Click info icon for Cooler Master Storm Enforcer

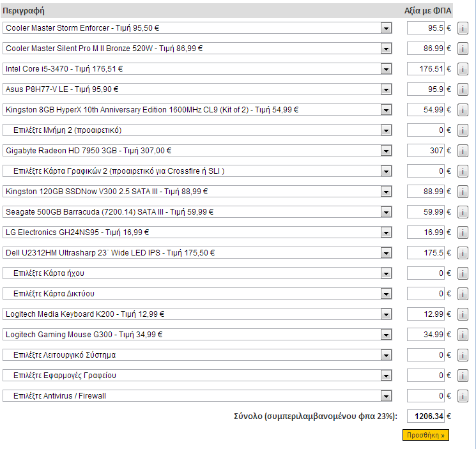[463, 28]
